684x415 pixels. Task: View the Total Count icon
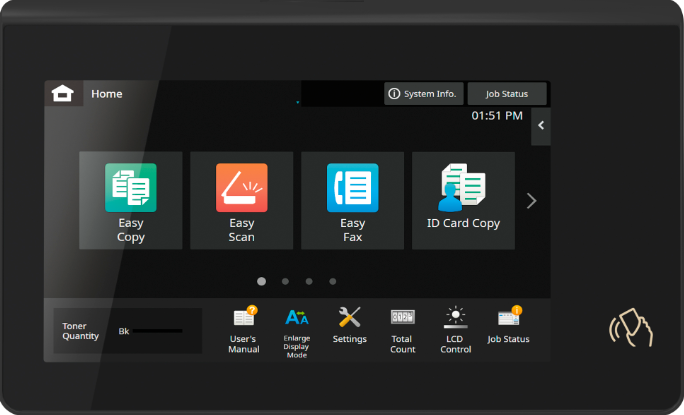pyautogui.click(x=402, y=329)
